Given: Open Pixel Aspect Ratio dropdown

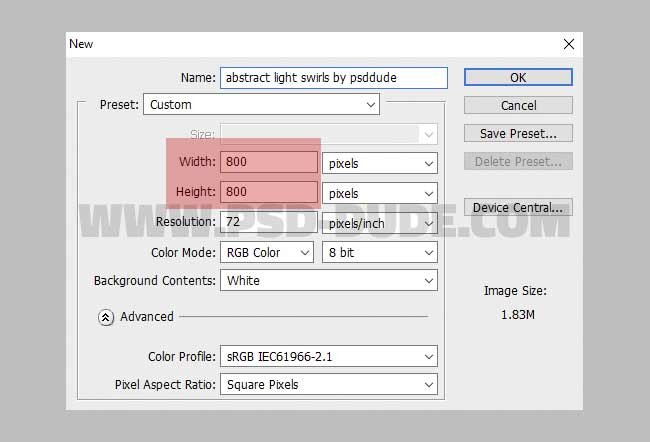Looking at the screenshot, I should [329, 385].
